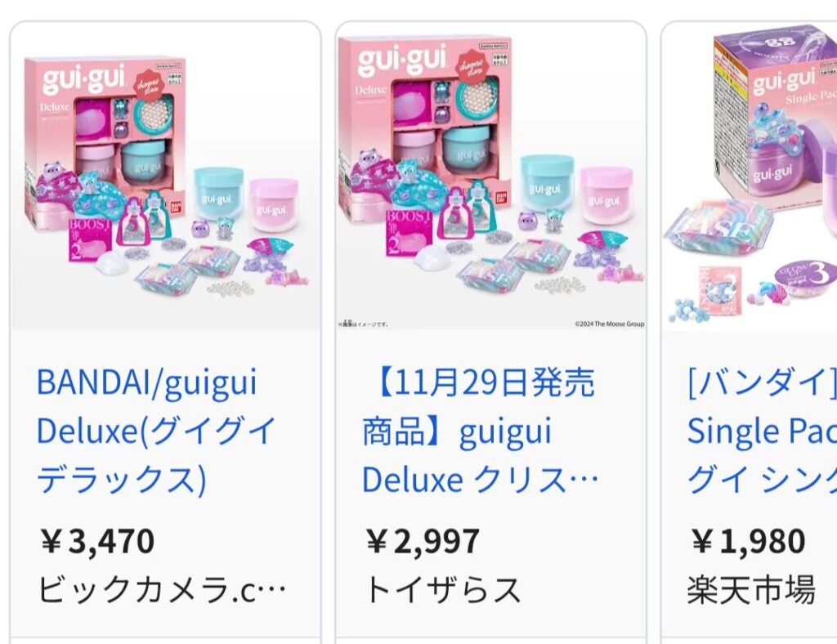The height and width of the screenshot is (644, 837).
Task: Click the BANDAI logo on the second box
Action: click(501, 199)
